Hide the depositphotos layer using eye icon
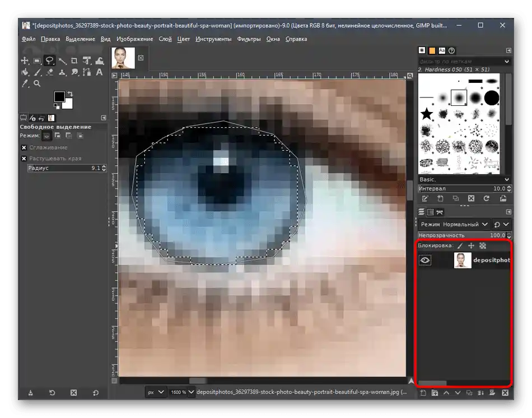Viewport: 532px width, 418px height. (x=425, y=260)
